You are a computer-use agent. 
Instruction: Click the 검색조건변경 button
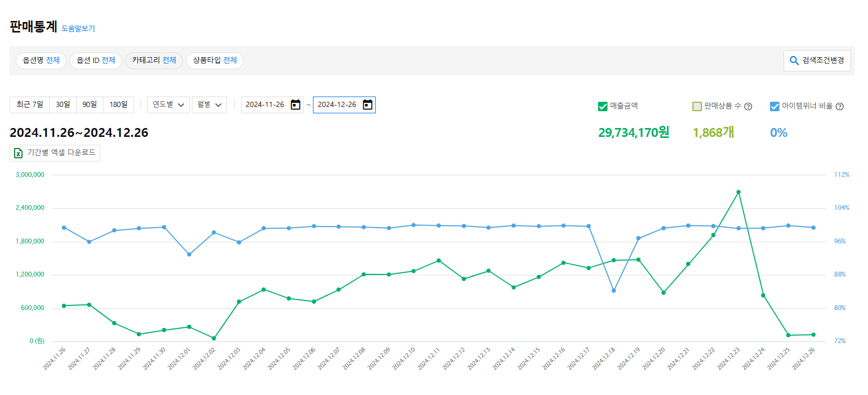pyautogui.click(x=817, y=61)
